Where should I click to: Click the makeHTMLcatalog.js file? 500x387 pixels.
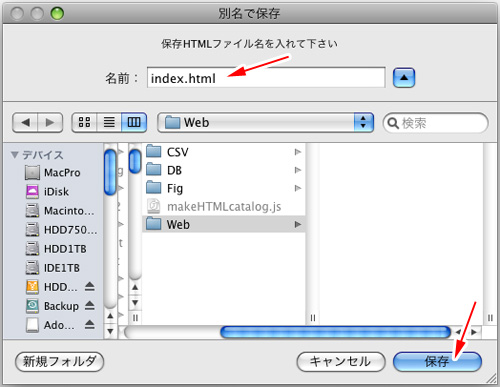(x=224, y=206)
